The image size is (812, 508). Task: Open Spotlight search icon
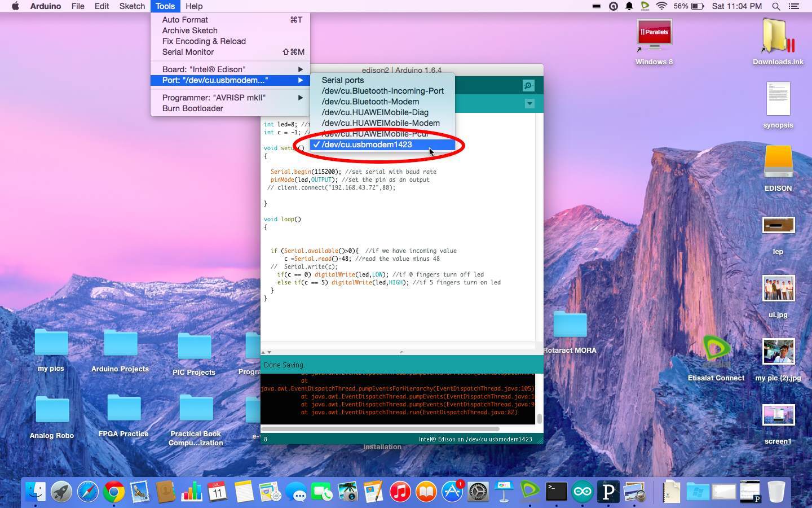776,6
